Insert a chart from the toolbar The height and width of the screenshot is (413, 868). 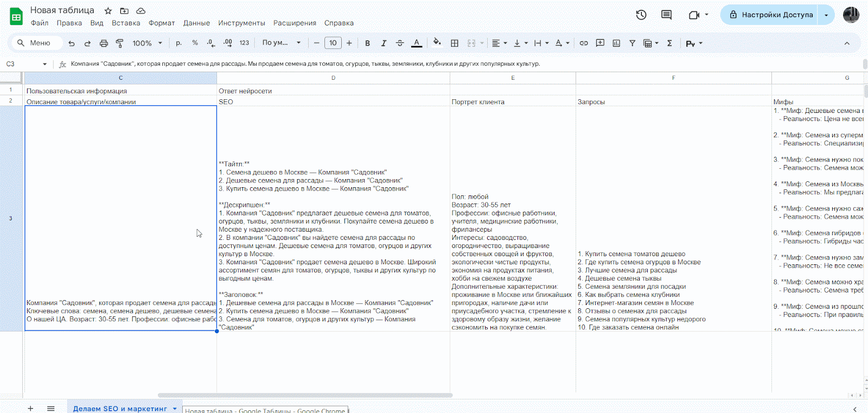coord(616,43)
